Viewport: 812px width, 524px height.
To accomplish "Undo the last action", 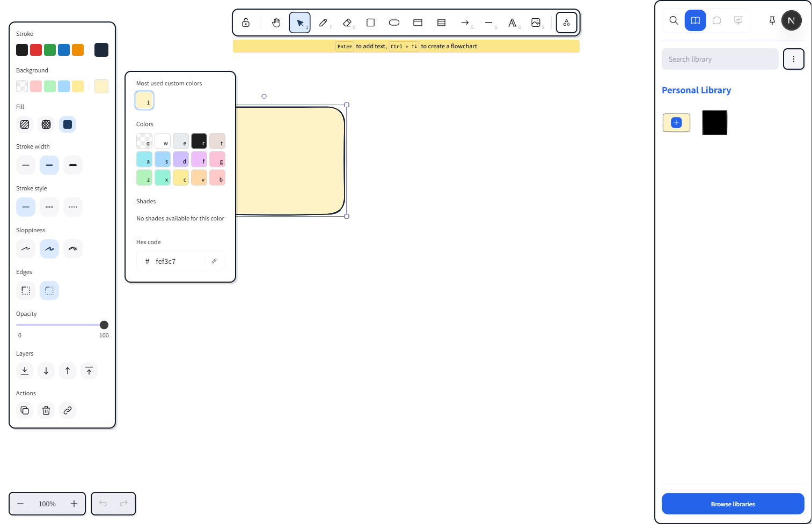I will [103, 504].
